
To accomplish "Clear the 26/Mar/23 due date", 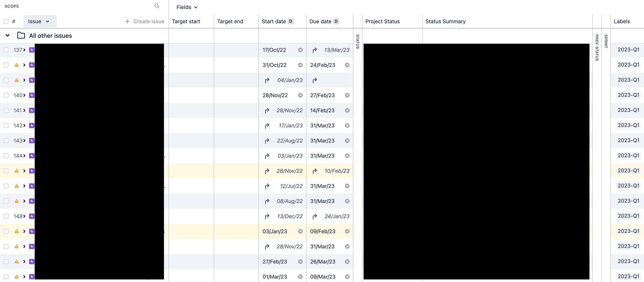I will (347, 262).
